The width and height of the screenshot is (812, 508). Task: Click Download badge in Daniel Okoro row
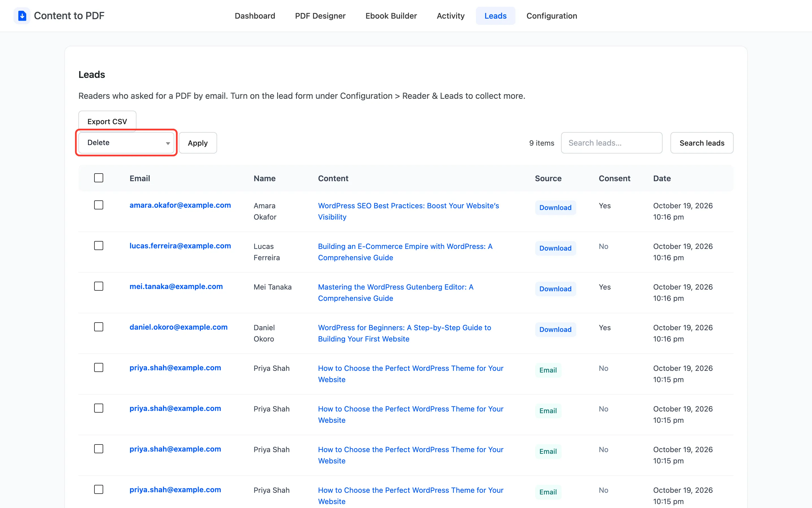point(555,330)
